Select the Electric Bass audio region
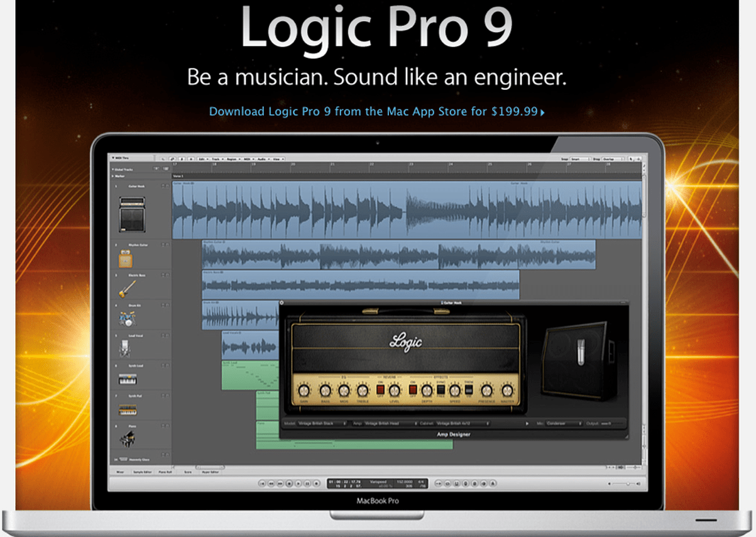The width and height of the screenshot is (756, 537). pos(361,285)
